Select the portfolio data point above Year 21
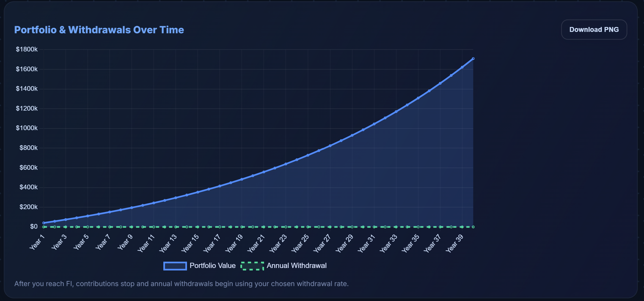The height and width of the screenshot is (301, 644). [264, 172]
